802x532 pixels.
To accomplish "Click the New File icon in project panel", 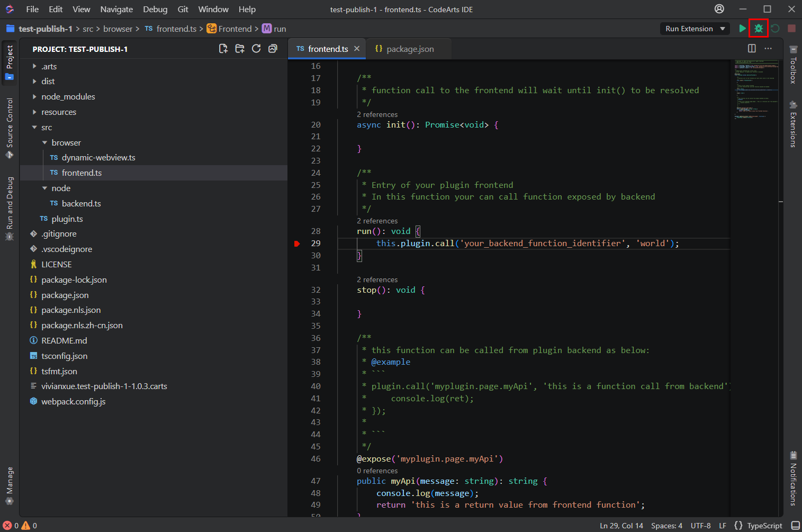I will pyautogui.click(x=223, y=49).
